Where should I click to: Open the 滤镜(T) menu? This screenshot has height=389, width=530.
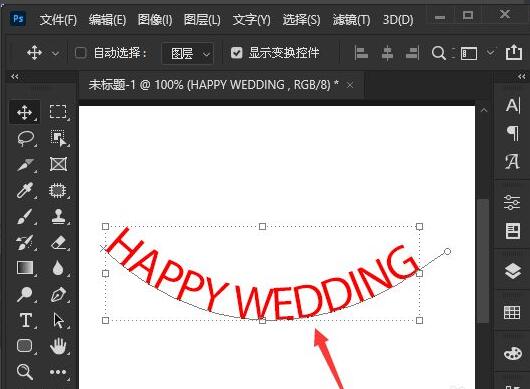[351, 20]
